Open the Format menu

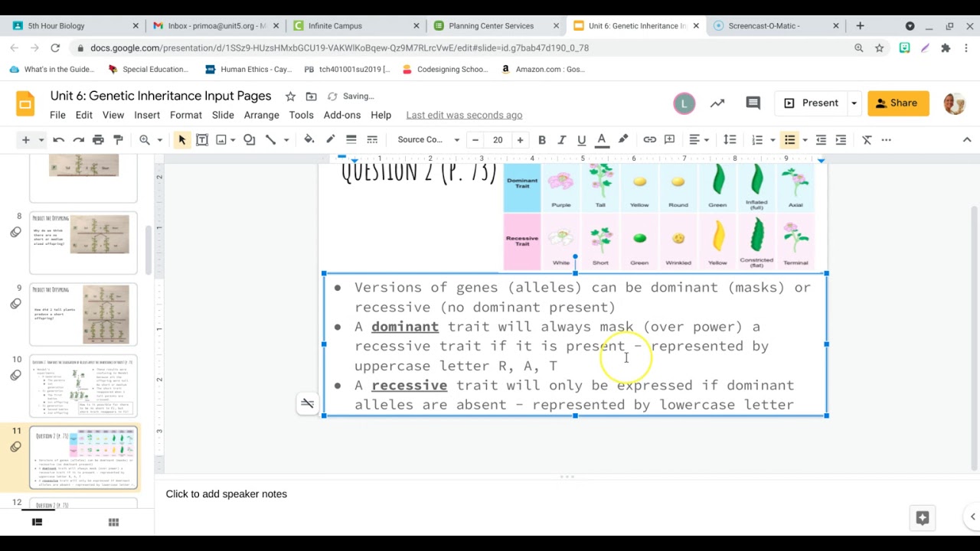click(x=186, y=115)
